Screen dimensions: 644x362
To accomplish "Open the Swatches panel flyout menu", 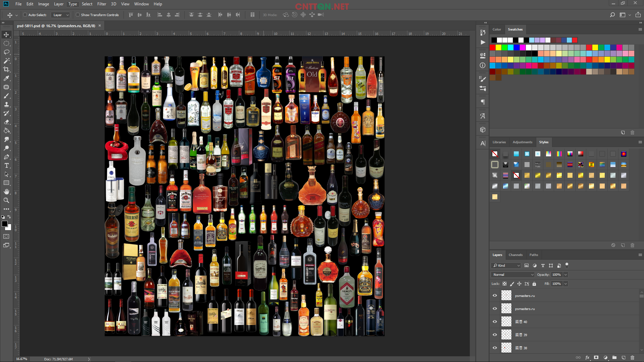I will pyautogui.click(x=640, y=30).
